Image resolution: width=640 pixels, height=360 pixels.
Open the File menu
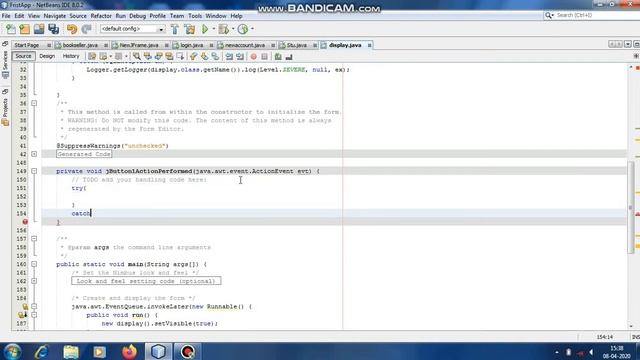(x=6, y=16)
